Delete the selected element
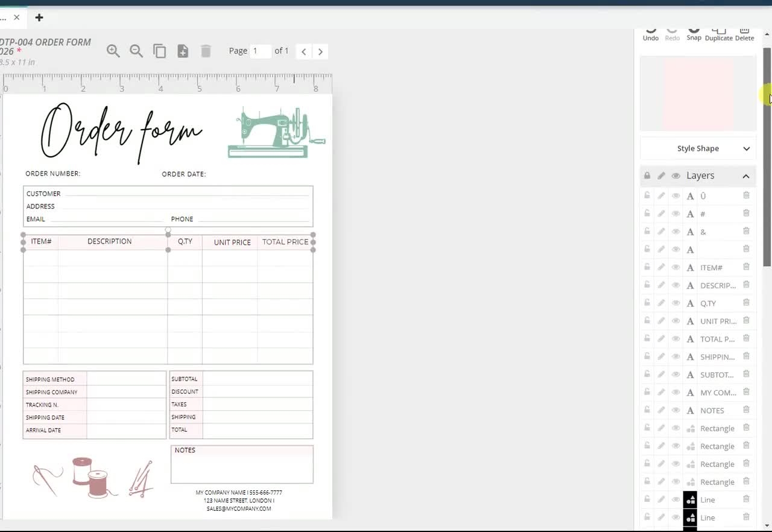Image resolution: width=772 pixels, height=532 pixels. pyautogui.click(x=745, y=34)
